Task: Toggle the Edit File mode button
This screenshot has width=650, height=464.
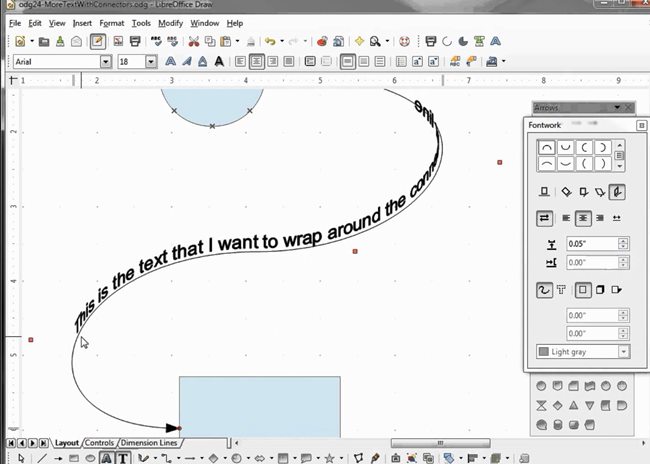Action: [x=97, y=42]
